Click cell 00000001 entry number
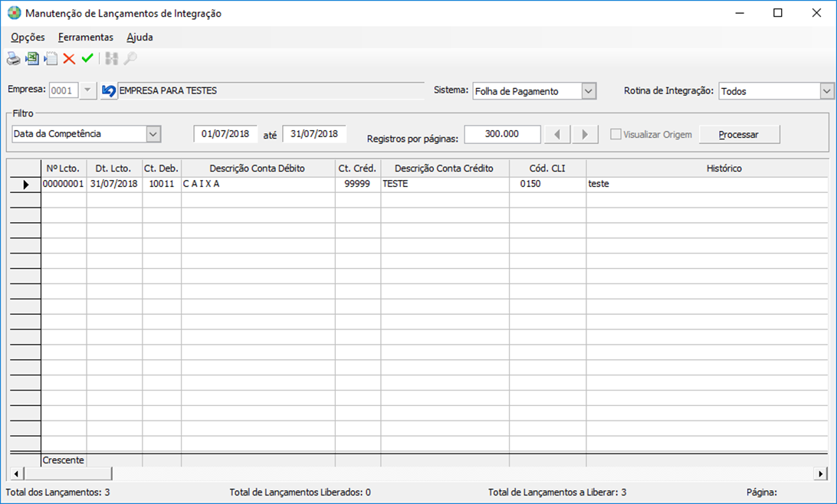Viewport: 837px width, 504px height. (x=64, y=184)
